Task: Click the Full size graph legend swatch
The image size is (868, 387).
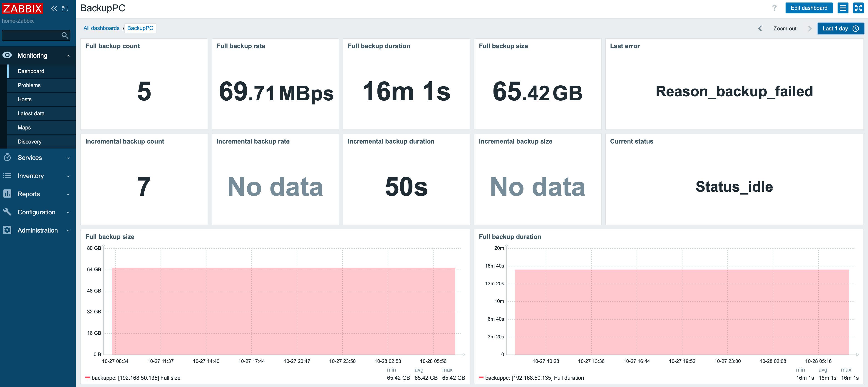Action: click(x=88, y=378)
